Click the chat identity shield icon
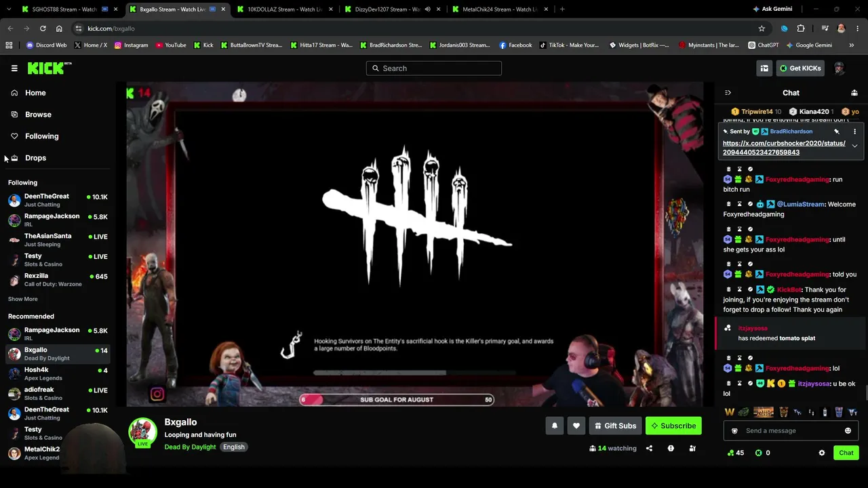 coord(734,430)
